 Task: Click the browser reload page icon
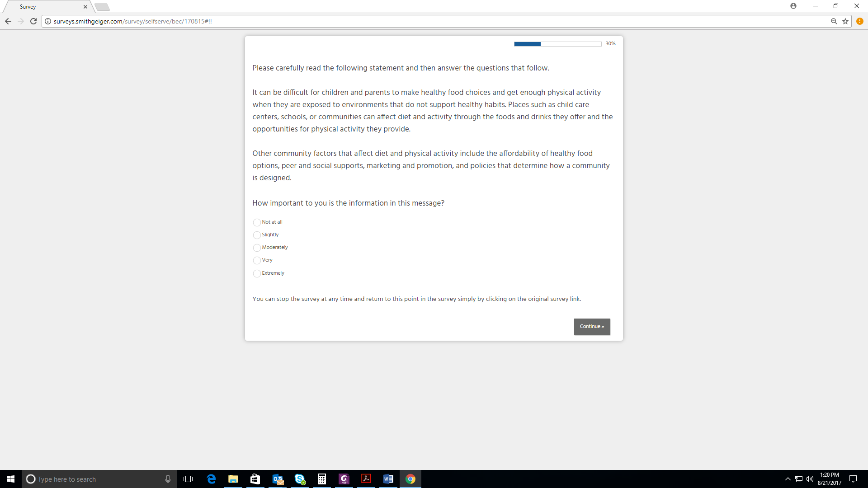coord(33,21)
